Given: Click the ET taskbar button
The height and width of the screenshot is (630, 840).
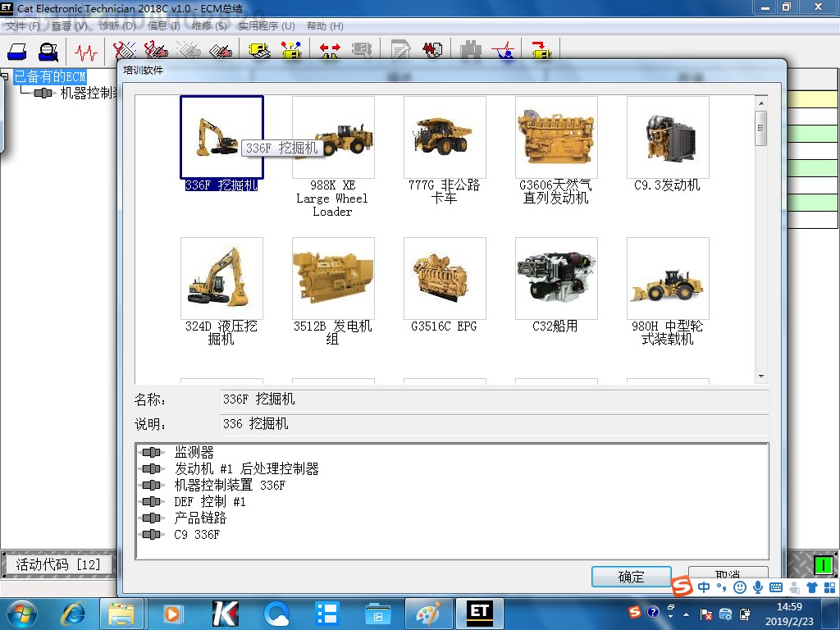Looking at the screenshot, I should (479, 614).
